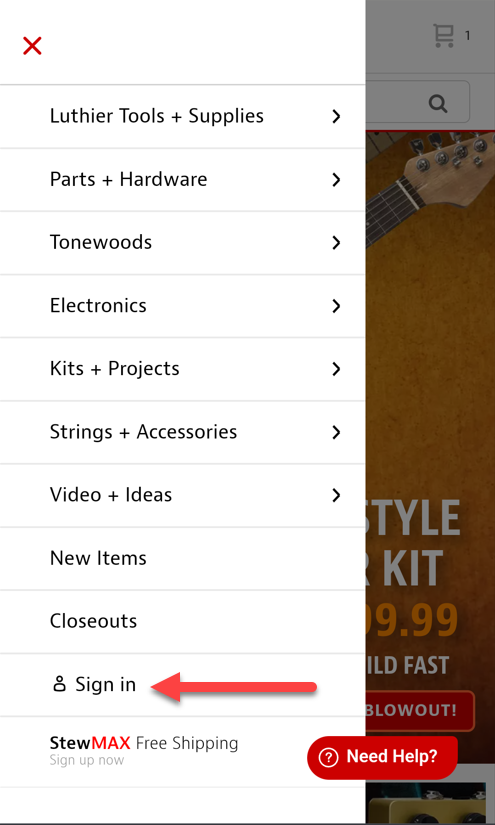Open the Closeouts menu entry
495x825 pixels.
[182, 621]
